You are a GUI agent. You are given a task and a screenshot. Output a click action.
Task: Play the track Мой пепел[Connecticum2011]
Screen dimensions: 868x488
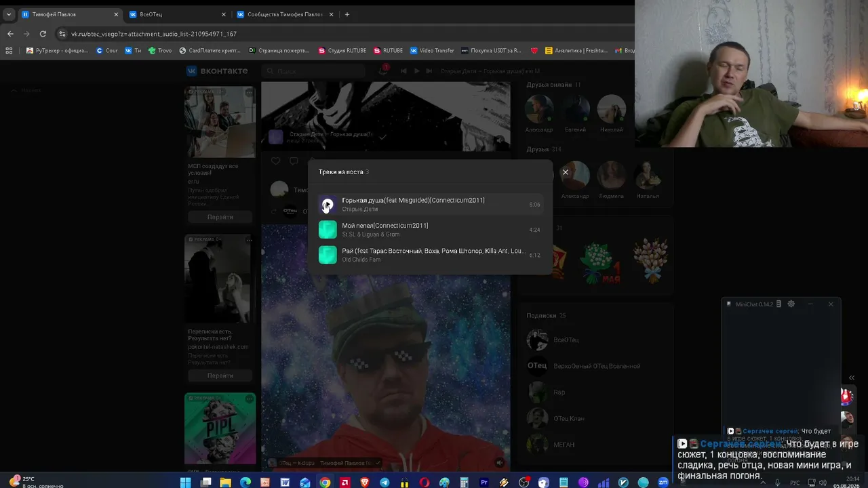point(328,230)
